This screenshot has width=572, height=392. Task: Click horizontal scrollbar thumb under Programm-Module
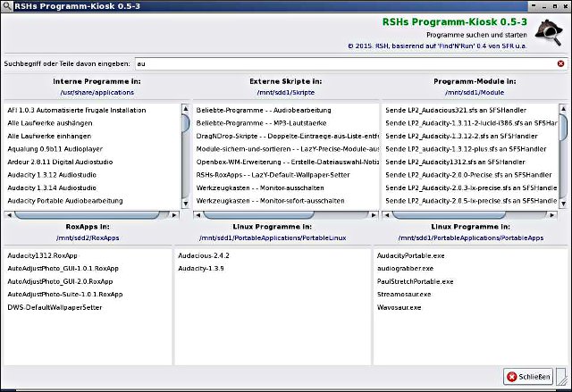coord(449,215)
